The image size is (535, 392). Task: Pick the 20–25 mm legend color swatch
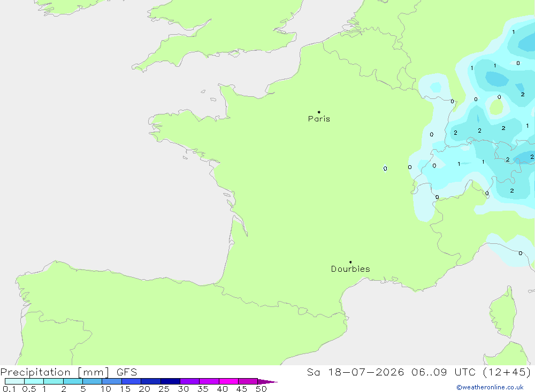point(151,381)
